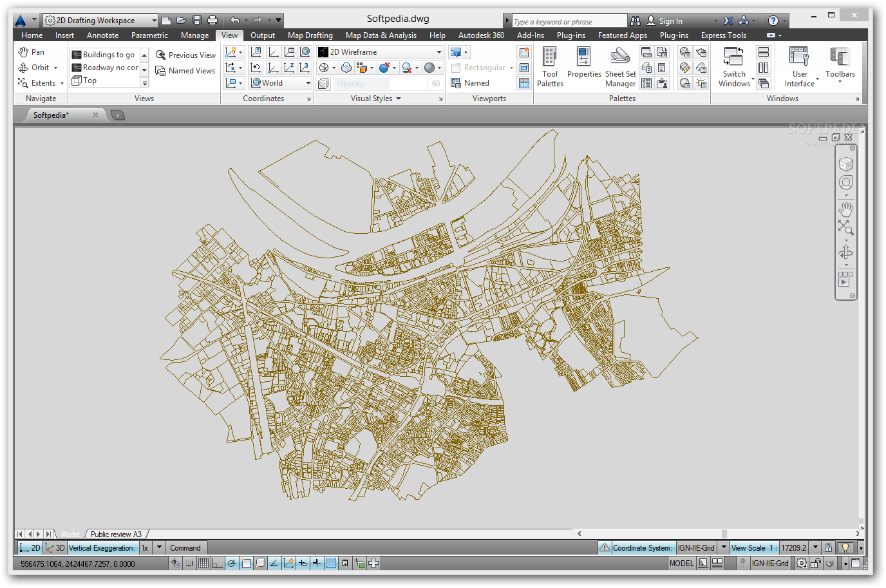The image size is (886, 588).
Task: Open the Properties palette
Action: click(x=584, y=63)
